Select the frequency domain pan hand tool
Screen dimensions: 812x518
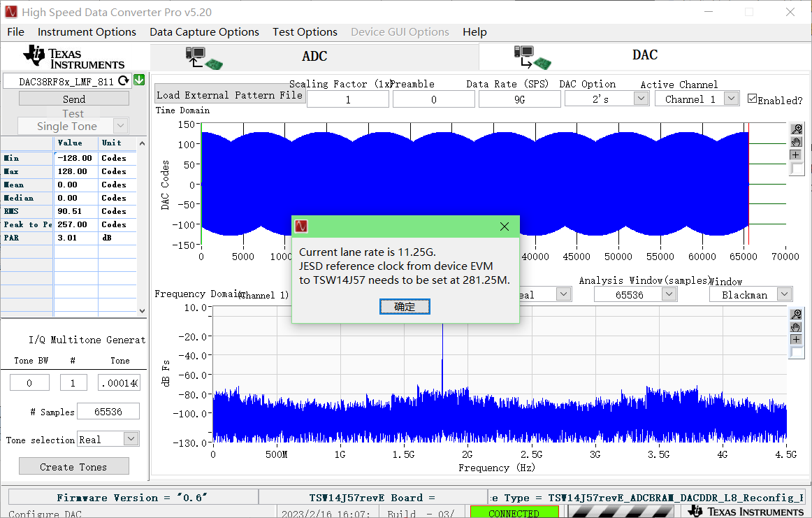click(x=797, y=327)
